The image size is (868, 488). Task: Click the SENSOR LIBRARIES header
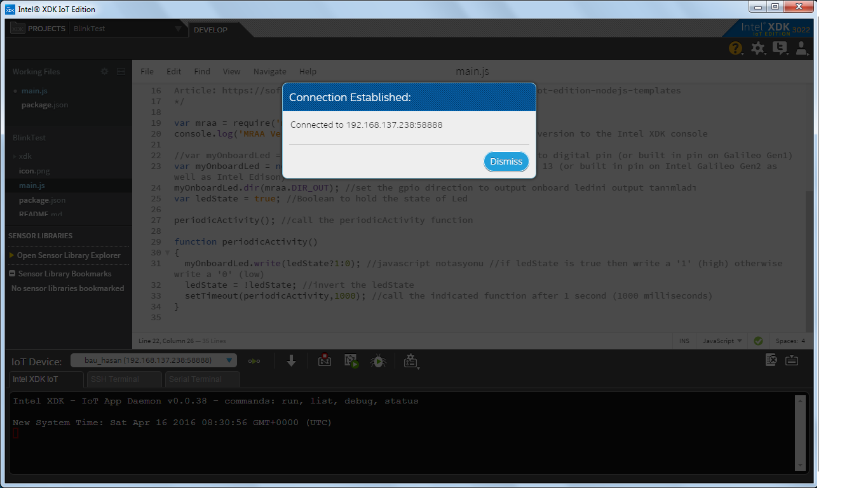40,236
